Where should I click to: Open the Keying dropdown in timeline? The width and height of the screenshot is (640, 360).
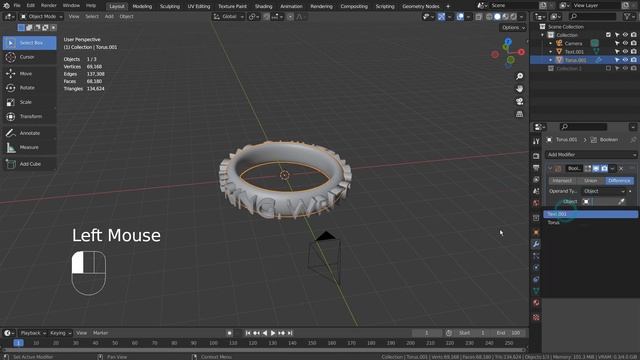tap(60, 333)
